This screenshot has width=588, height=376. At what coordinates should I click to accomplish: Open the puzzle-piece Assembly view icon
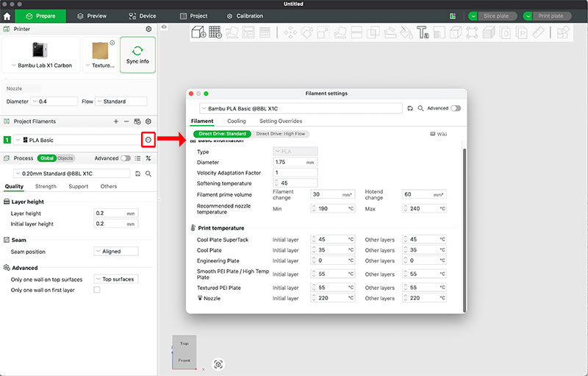[563, 32]
